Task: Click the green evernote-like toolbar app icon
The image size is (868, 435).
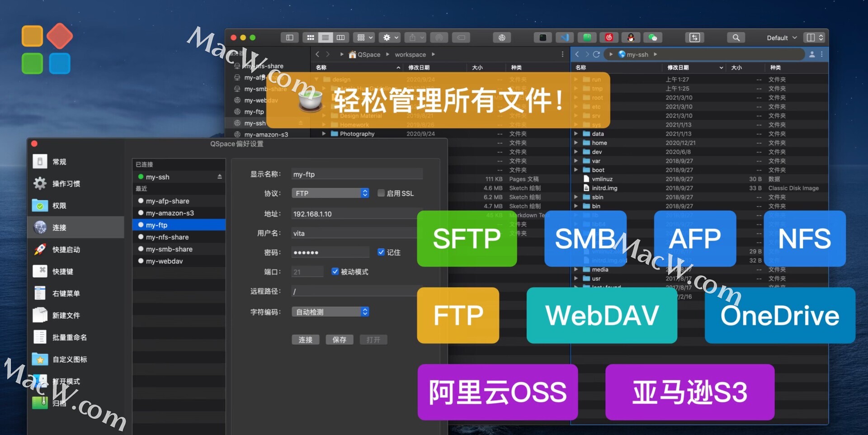Action: tap(587, 38)
